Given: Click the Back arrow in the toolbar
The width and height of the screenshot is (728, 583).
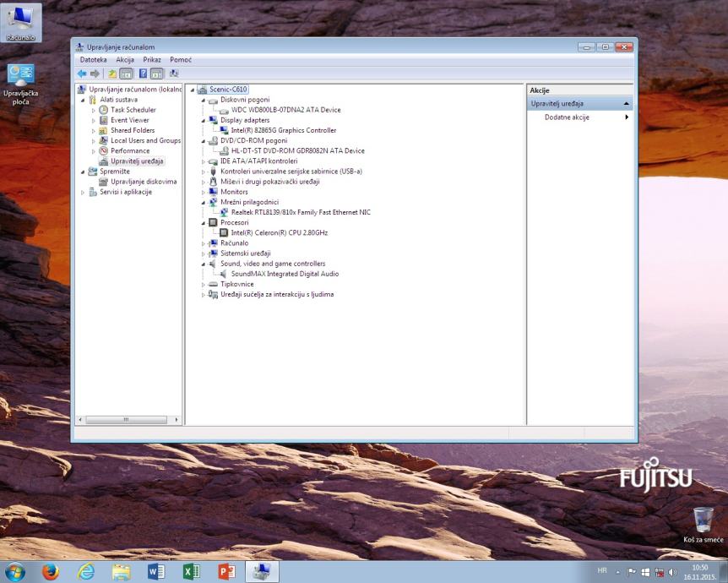Looking at the screenshot, I should pos(82,74).
